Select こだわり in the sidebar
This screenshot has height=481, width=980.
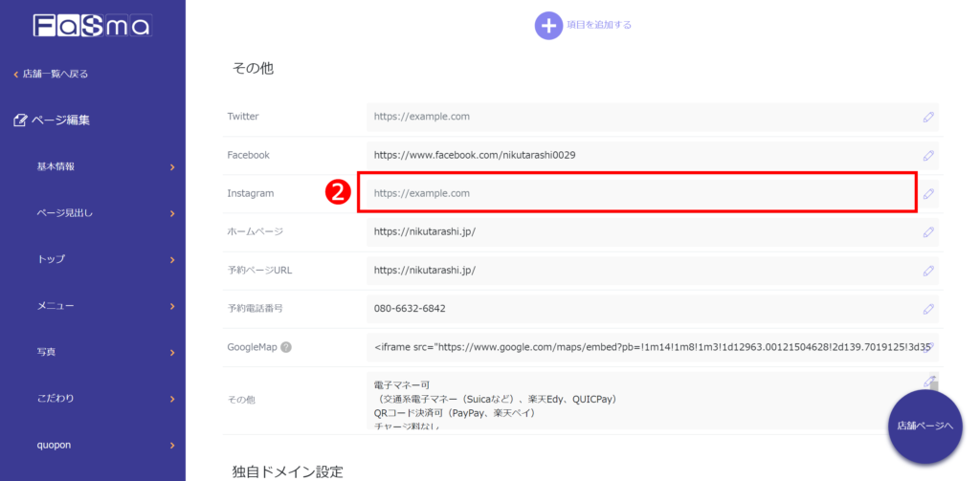(103, 398)
